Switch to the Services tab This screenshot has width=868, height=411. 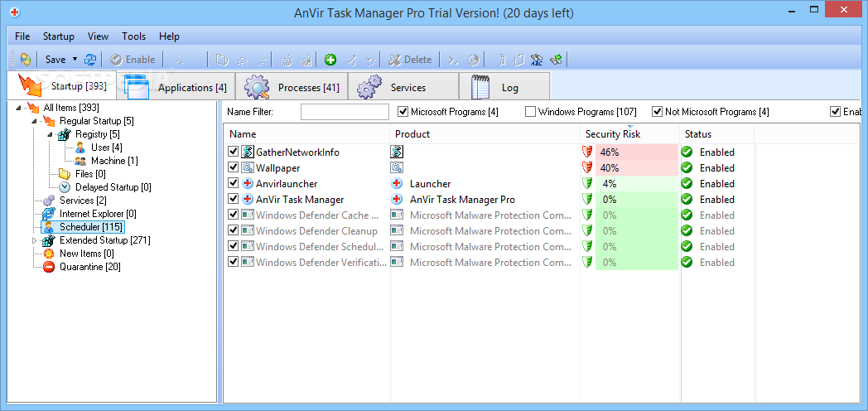click(x=403, y=88)
